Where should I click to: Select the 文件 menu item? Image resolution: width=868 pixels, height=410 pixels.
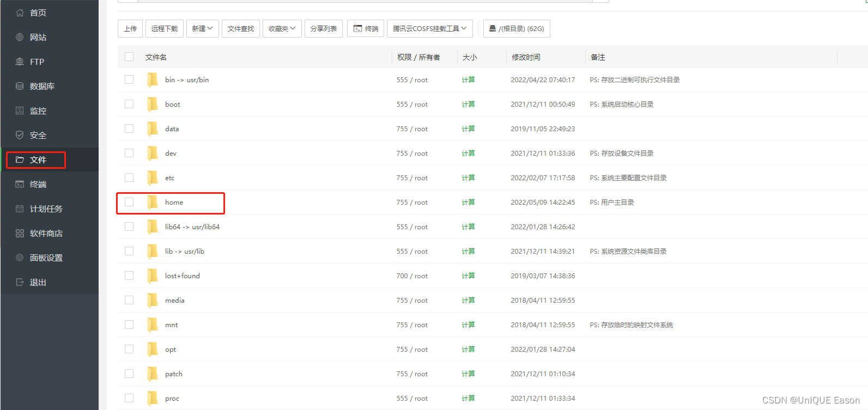pyautogui.click(x=50, y=160)
